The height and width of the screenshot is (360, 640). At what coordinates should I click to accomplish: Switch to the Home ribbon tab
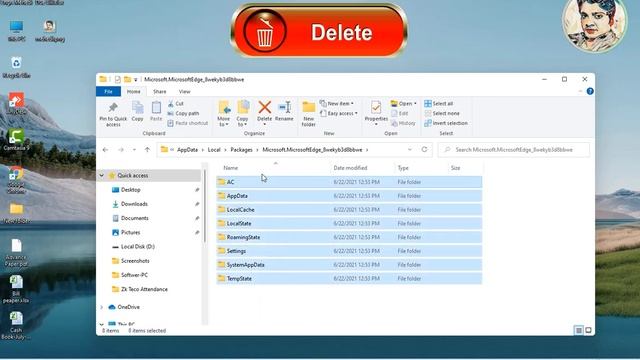tap(133, 92)
